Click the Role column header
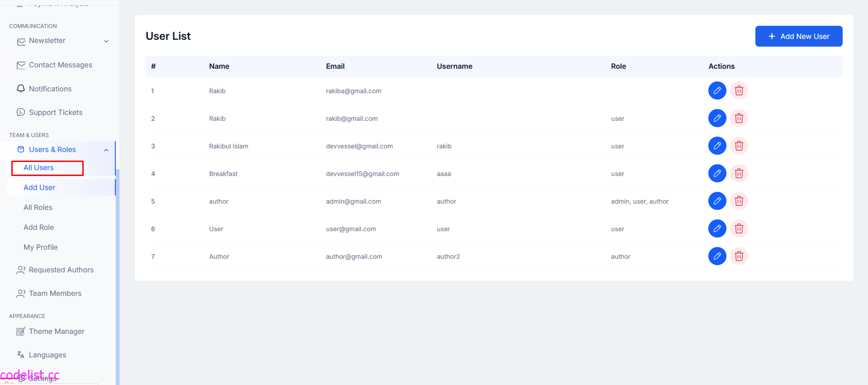 (x=618, y=66)
